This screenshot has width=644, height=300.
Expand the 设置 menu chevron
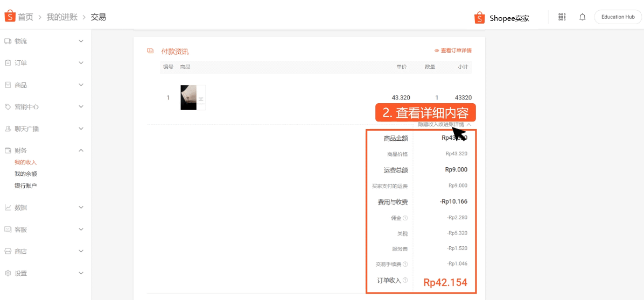(81, 273)
